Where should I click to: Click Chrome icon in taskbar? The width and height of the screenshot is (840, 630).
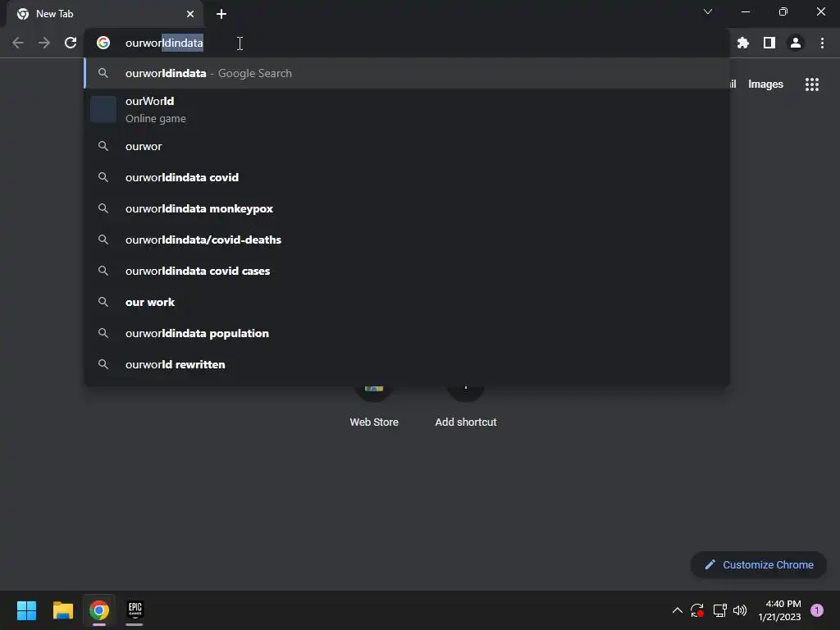pyautogui.click(x=99, y=610)
